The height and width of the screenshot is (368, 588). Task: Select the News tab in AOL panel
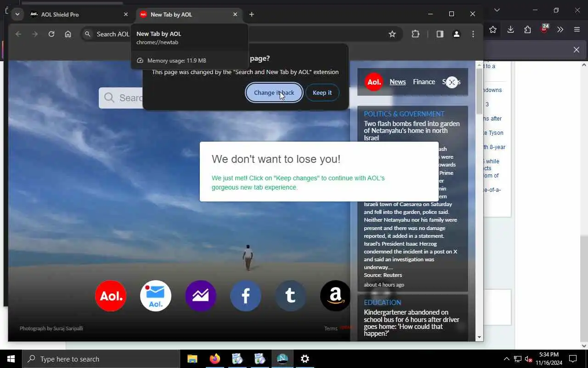coord(398,82)
